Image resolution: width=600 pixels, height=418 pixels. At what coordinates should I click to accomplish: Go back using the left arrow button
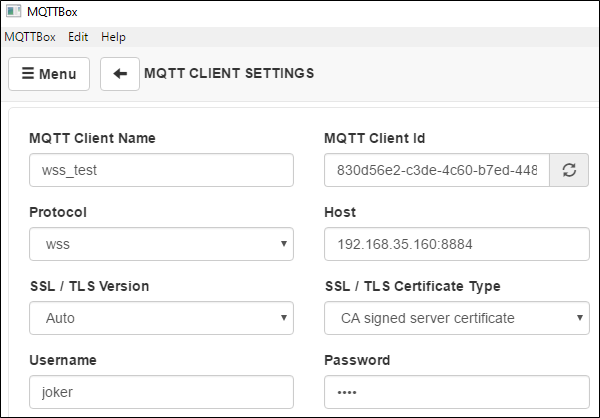pos(120,74)
